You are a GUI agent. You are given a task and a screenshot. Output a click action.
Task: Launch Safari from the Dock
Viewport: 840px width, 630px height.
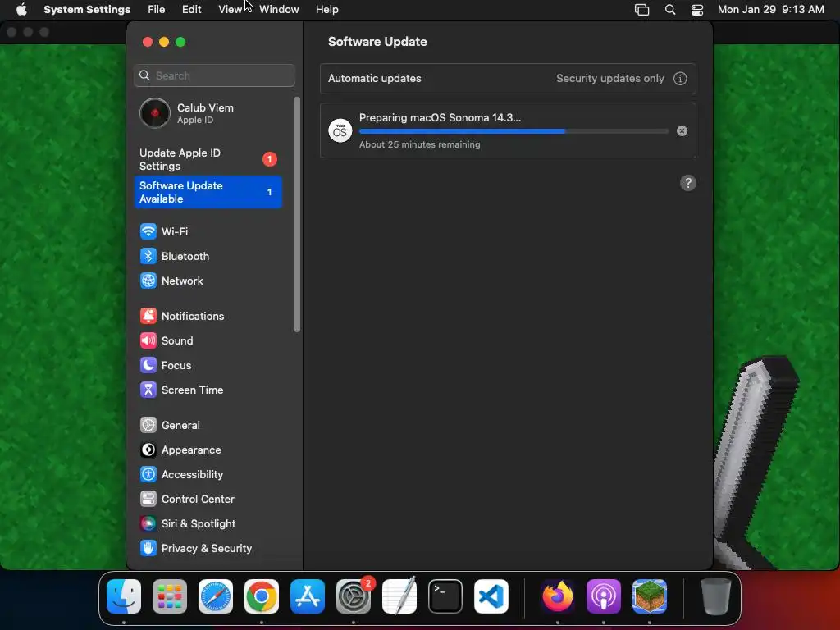pyautogui.click(x=216, y=596)
